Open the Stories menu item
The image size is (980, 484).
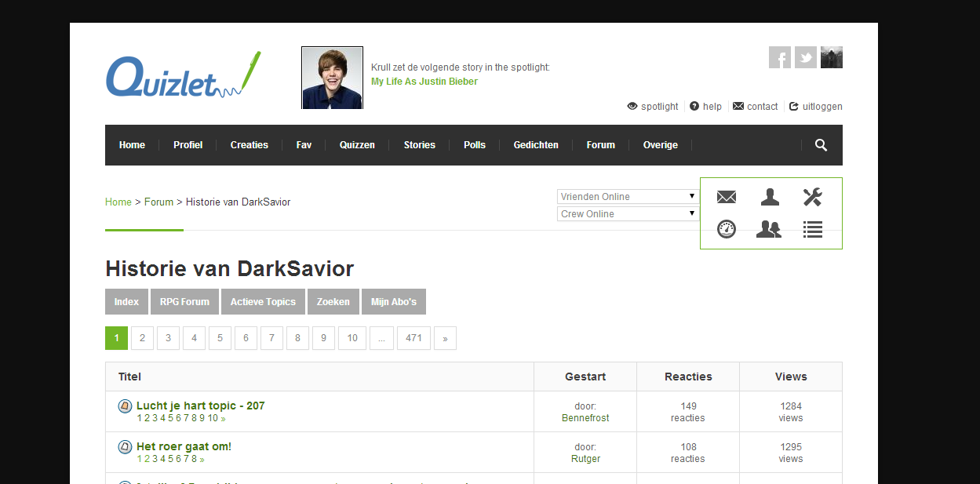pyautogui.click(x=420, y=145)
